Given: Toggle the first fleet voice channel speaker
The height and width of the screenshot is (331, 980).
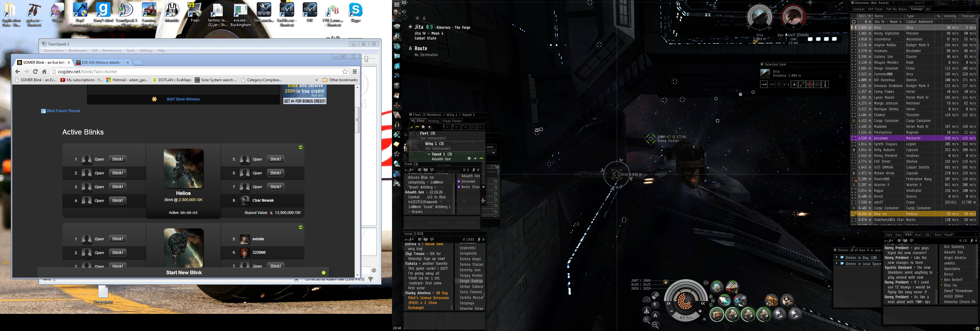Looking at the screenshot, I should (447, 127).
